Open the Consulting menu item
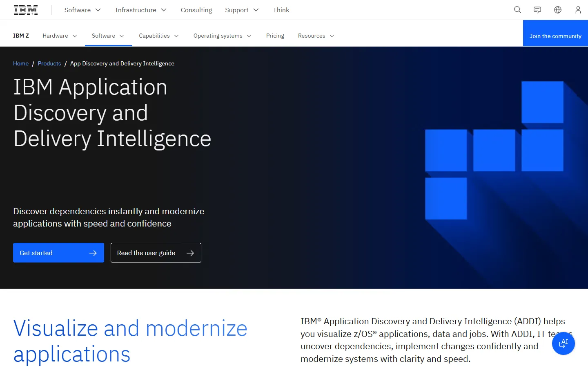This screenshot has height=368, width=588. [196, 10]
